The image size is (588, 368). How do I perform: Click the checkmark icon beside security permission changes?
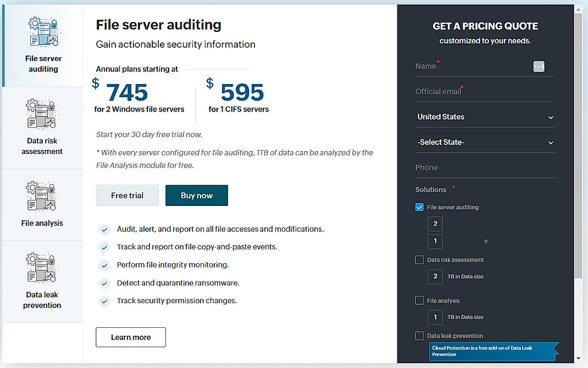click(104, 300)
